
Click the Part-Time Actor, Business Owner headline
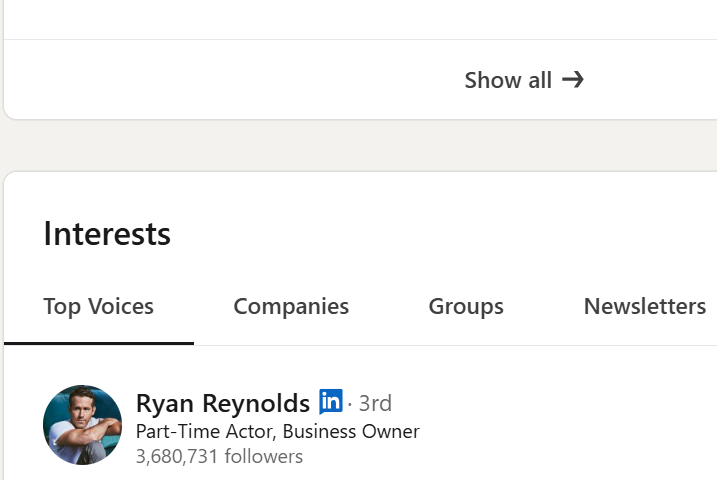tap(277, 432)
